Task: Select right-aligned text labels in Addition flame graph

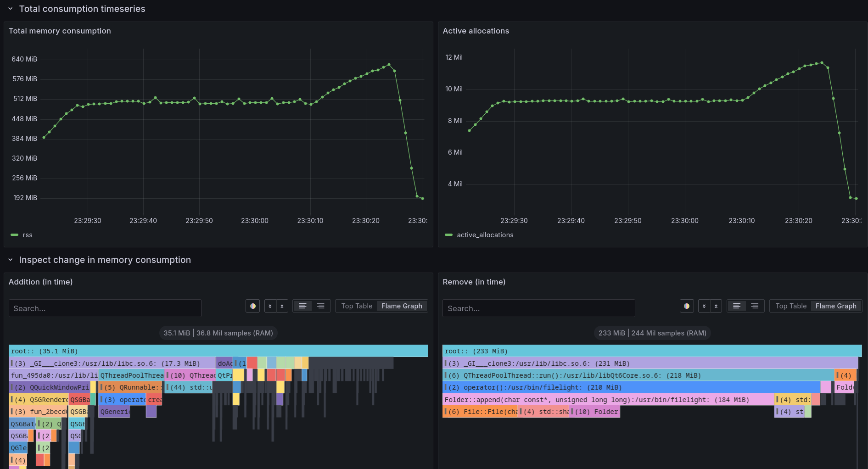Action: pyautogui.click(x=320, y=306)
